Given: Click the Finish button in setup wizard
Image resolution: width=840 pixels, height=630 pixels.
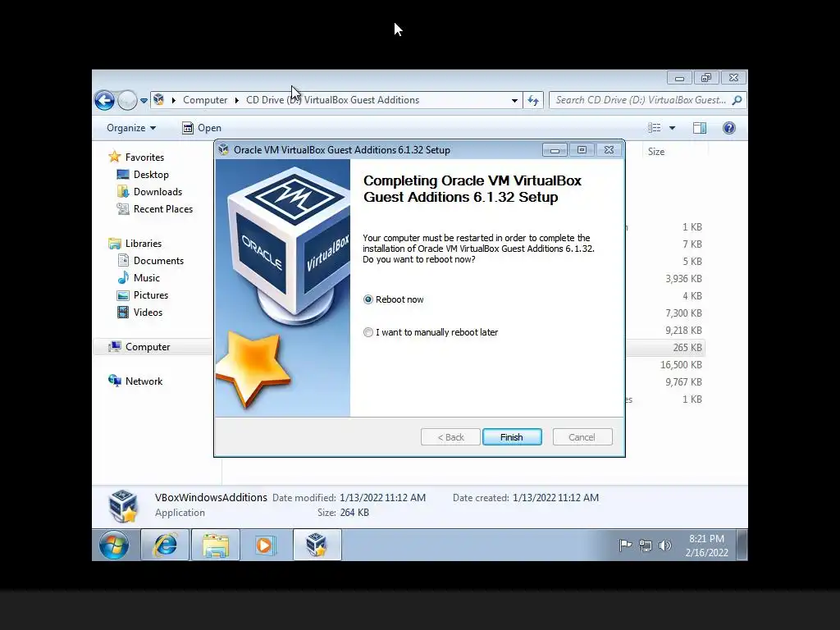Looking at the screenshot, I should point(512,437).
